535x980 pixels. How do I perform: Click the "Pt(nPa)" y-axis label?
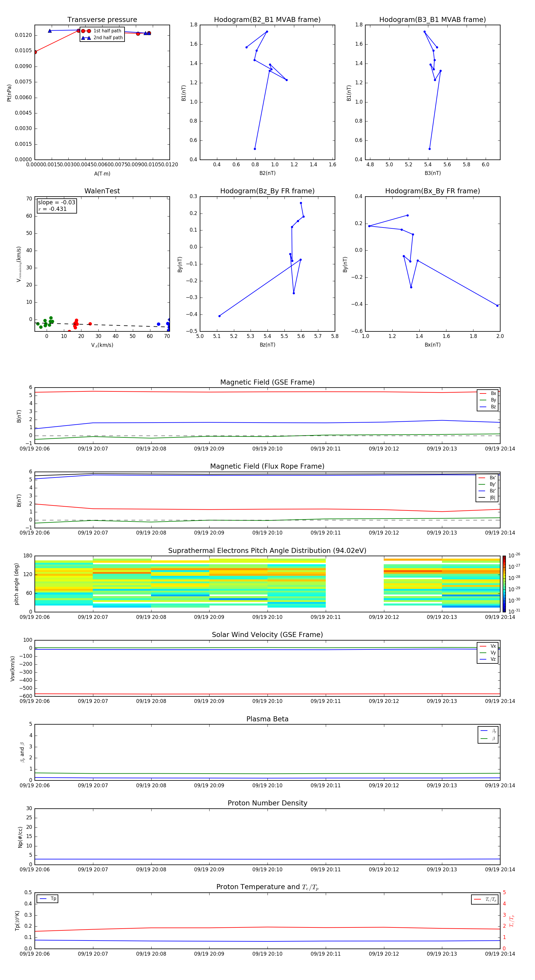[9, 93]
